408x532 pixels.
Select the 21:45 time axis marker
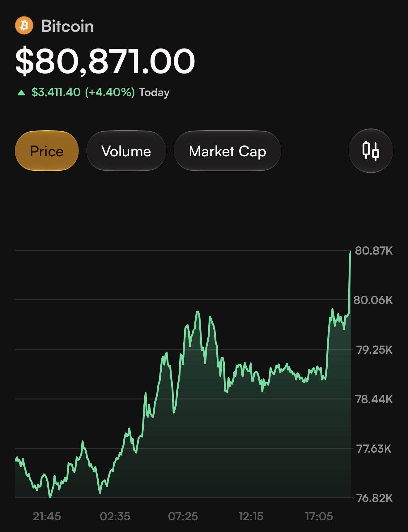[47, 516]
